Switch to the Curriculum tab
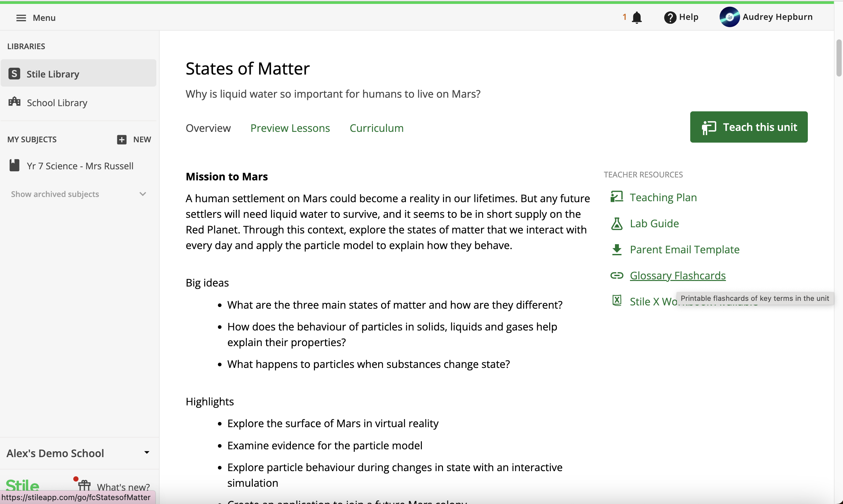 (376, 128)
